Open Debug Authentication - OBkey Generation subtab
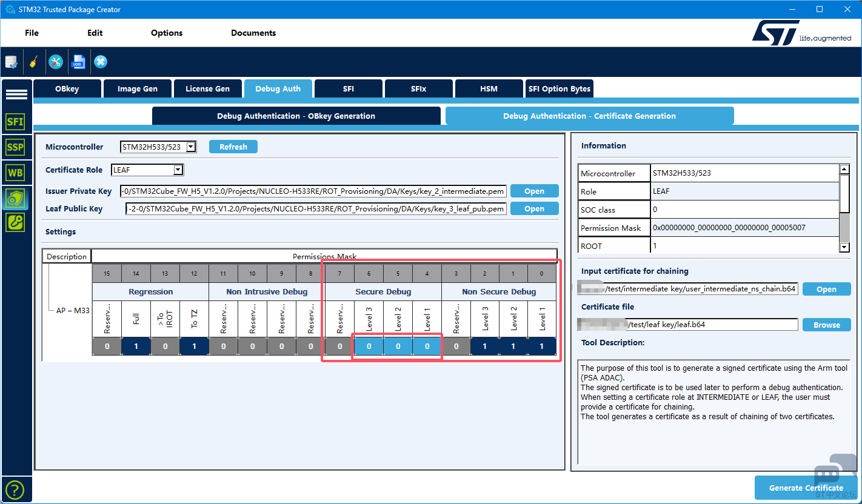Viewport: 862px width, 504px height. pyautogui.click(x=296, y=116)
